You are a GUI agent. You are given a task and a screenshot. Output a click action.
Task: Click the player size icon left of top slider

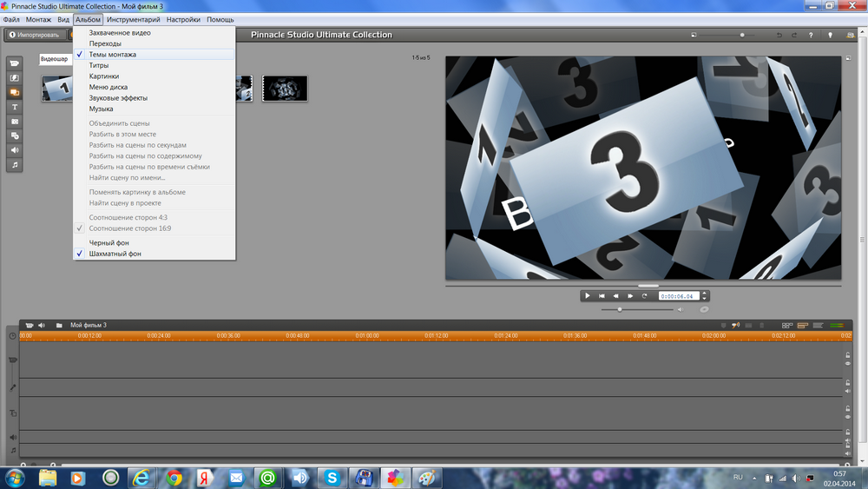(x=694, y=35)
